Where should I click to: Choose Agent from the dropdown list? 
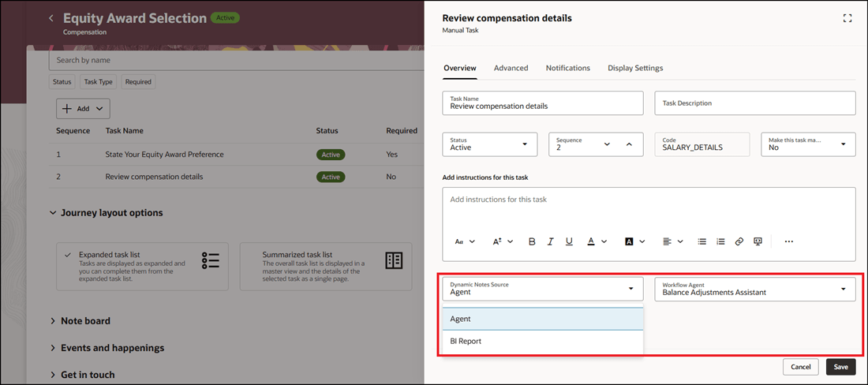[543, 320]
